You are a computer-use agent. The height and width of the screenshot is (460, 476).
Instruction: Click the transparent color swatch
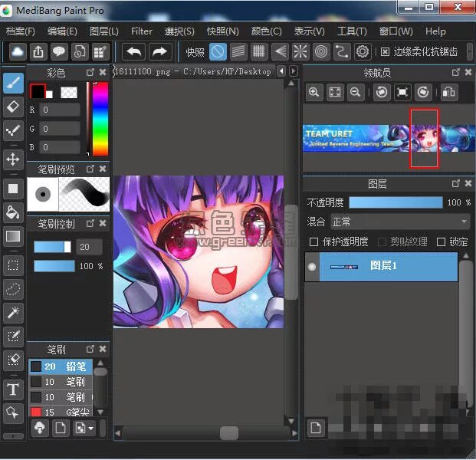[69, 93]
